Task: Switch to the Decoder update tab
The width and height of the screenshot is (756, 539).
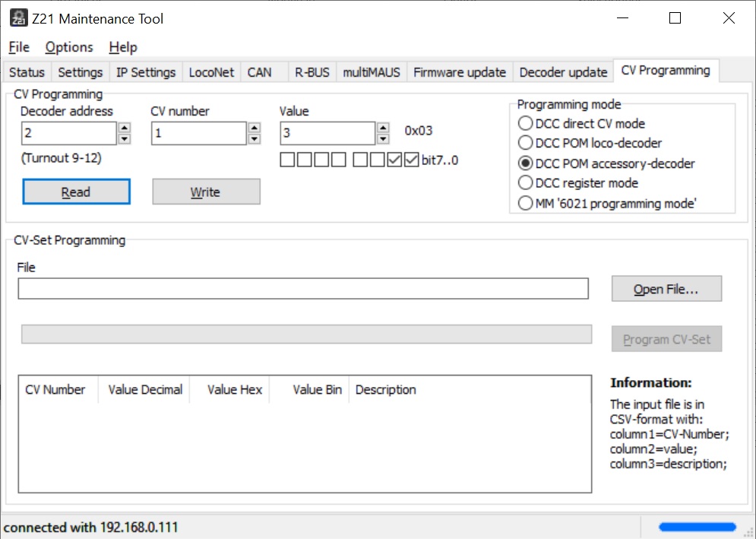Action: click(563, 72)
